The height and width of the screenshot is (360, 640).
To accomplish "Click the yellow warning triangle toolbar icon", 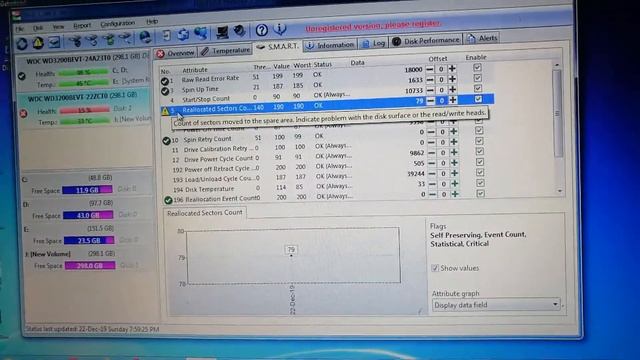I will pyautogui.click(x=38, y=43).
